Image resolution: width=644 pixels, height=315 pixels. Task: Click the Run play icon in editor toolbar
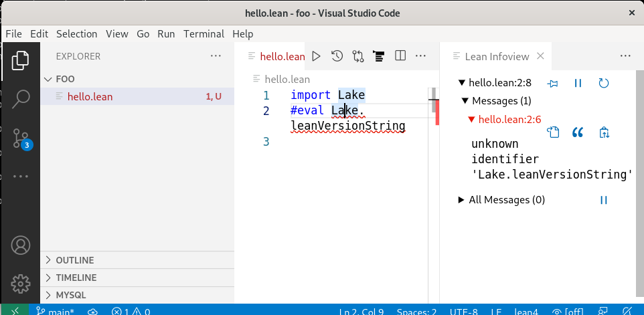316,56
